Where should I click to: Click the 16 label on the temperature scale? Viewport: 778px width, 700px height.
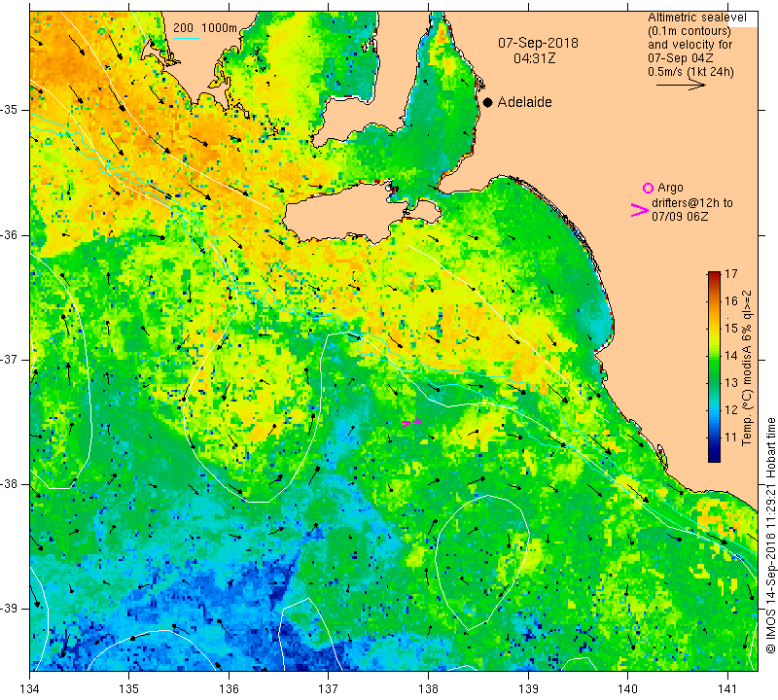click(731, 300)
